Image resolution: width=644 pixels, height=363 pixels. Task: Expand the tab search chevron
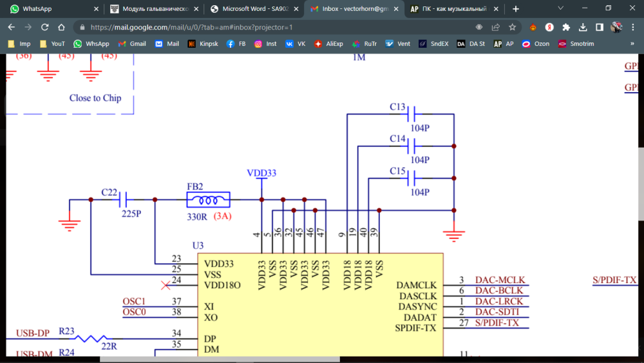pos(559,9)
